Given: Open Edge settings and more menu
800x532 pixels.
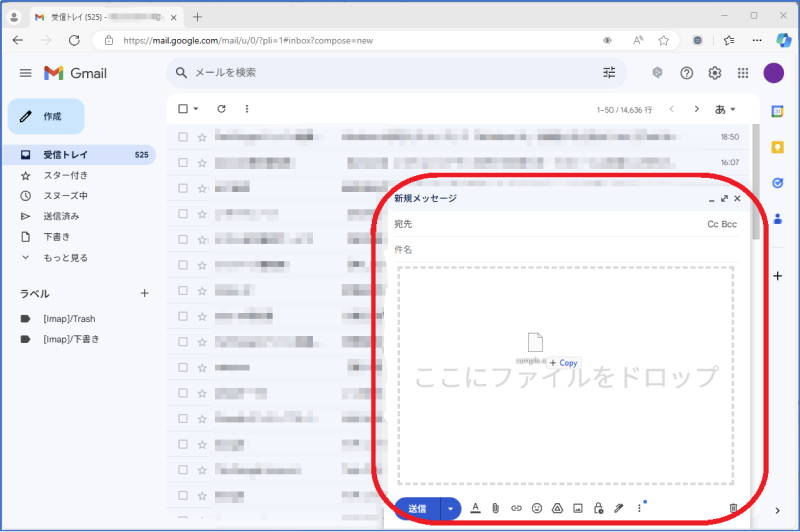Looking at the screenshot, I should (757, 40).
